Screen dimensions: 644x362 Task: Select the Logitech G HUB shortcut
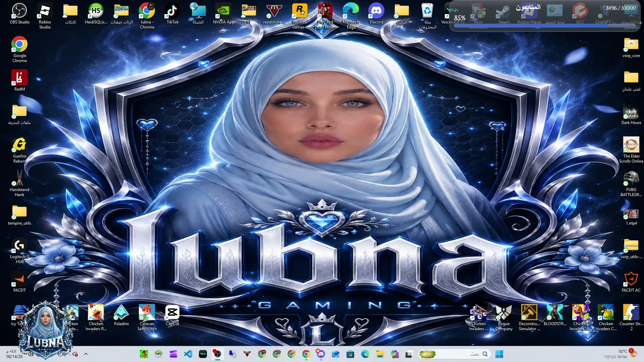coord(20,251)
